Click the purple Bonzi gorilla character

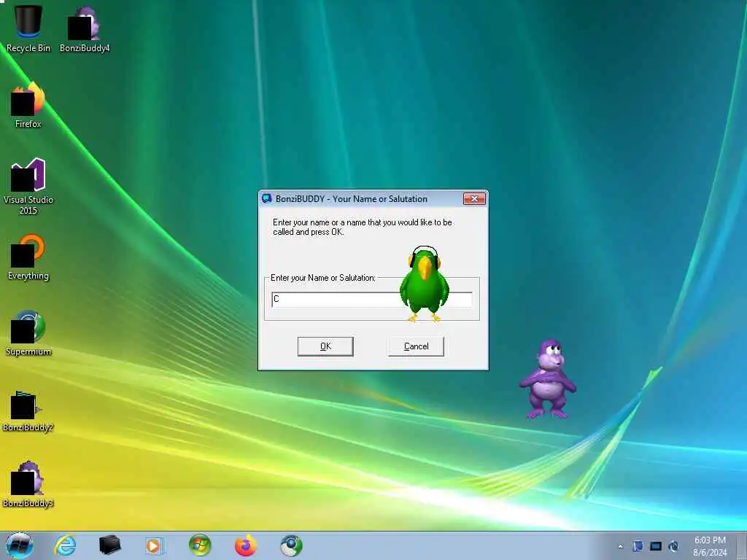tap(548, 379)
